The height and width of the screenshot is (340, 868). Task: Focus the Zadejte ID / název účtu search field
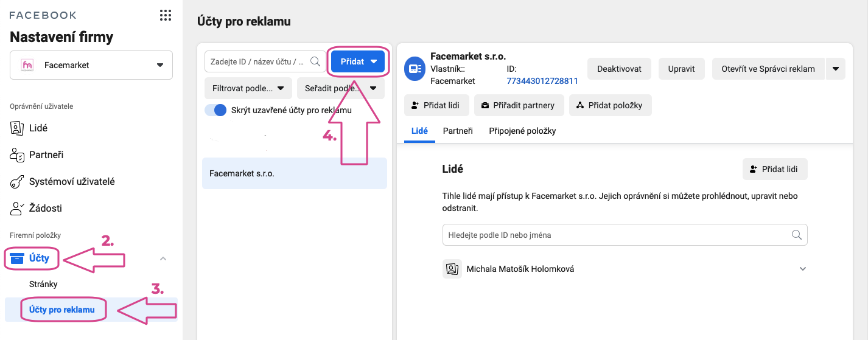click(264, 61)
